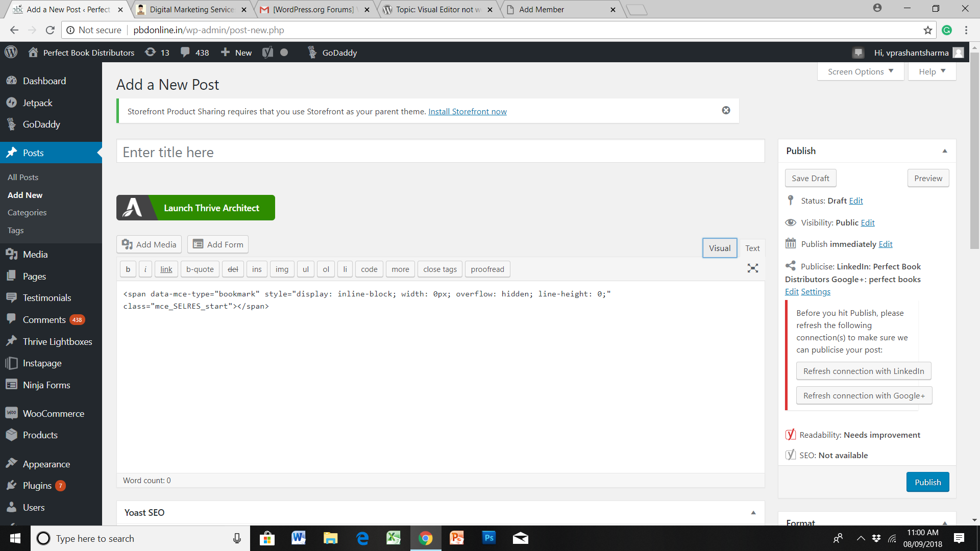The width and height of the screenshot is (980, 551).
Task: Edit the post Status
Action: 856,201
